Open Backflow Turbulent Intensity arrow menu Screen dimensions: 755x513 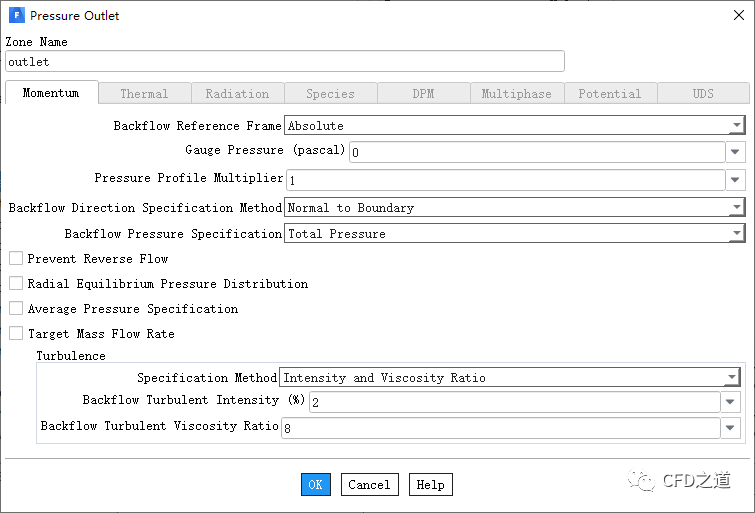tap(732, 402)
